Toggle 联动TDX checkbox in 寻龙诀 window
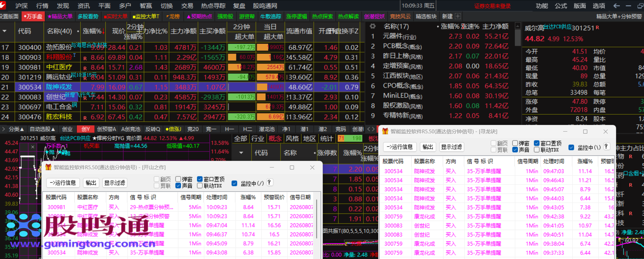 [x=537, y=150]
